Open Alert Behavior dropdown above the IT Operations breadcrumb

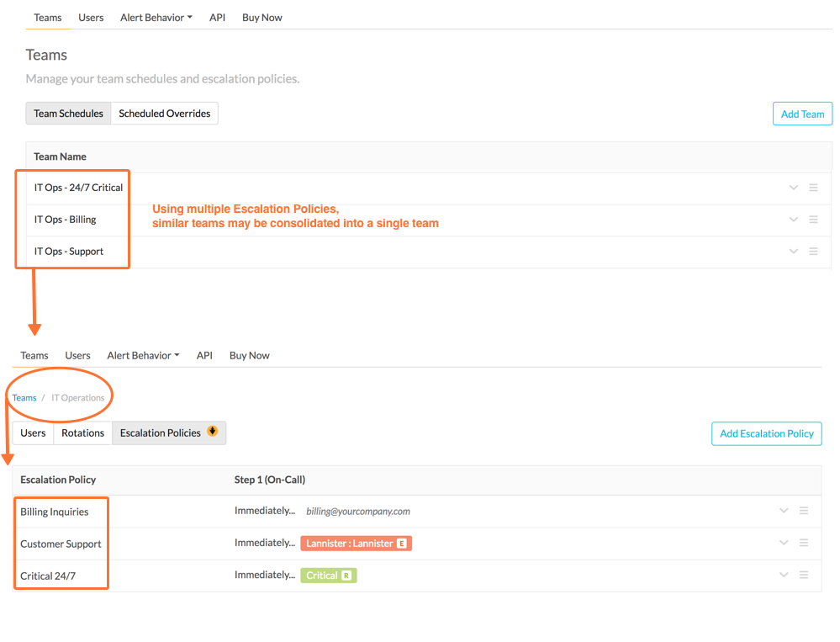click(x=143, y=355)
